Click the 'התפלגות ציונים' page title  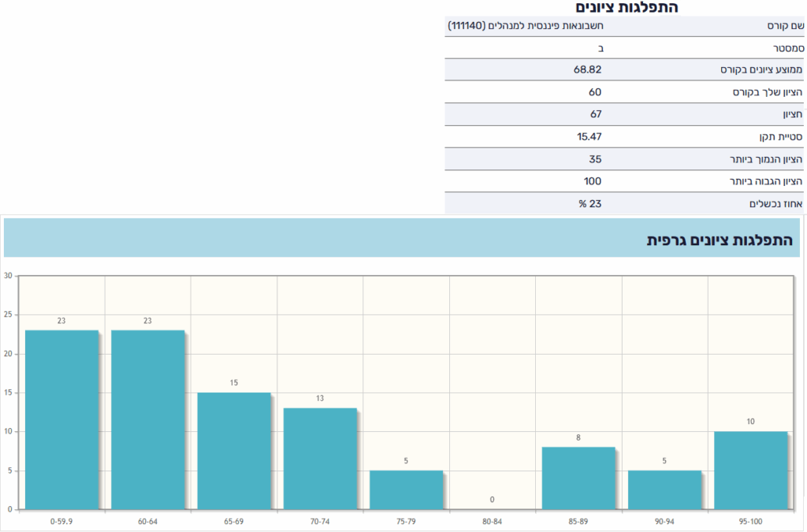pyautogui.click(x=627, y=8)
